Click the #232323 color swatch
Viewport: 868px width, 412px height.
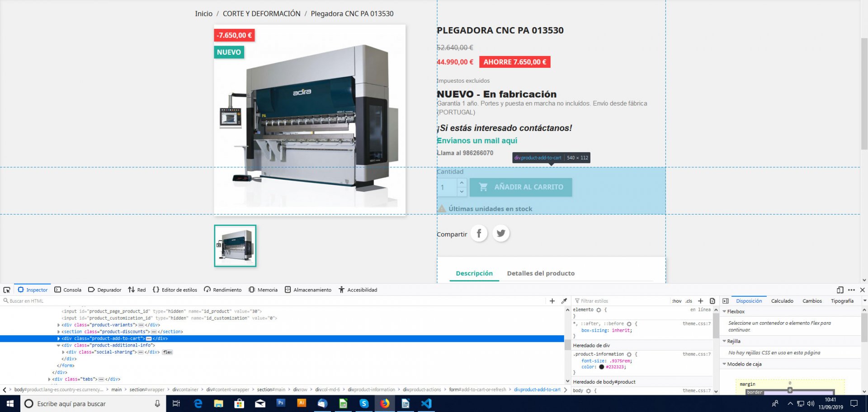601,367
